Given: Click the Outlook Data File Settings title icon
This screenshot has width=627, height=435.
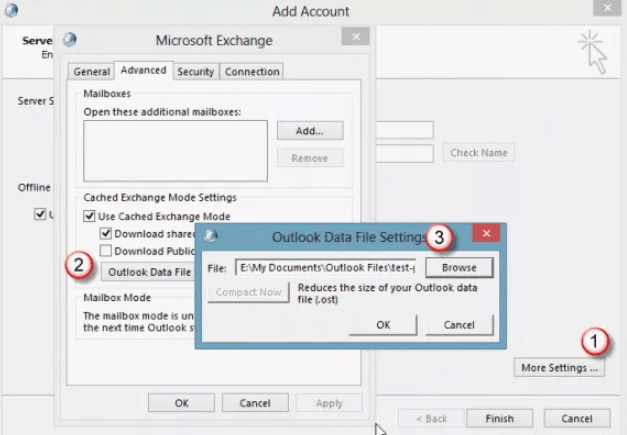Looking at the screenshot, I should [x=211, y=237].
